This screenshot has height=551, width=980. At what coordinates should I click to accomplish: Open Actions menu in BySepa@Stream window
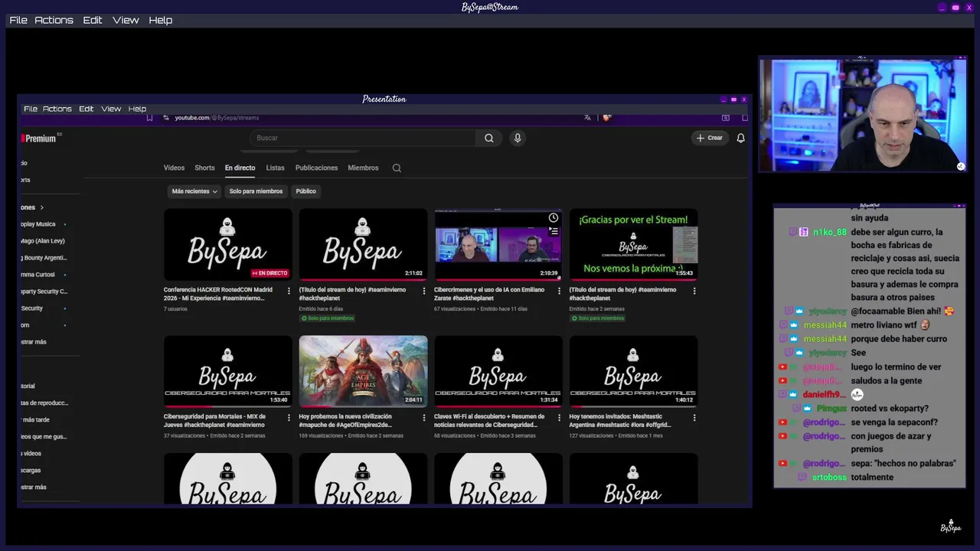pos(54,20)
